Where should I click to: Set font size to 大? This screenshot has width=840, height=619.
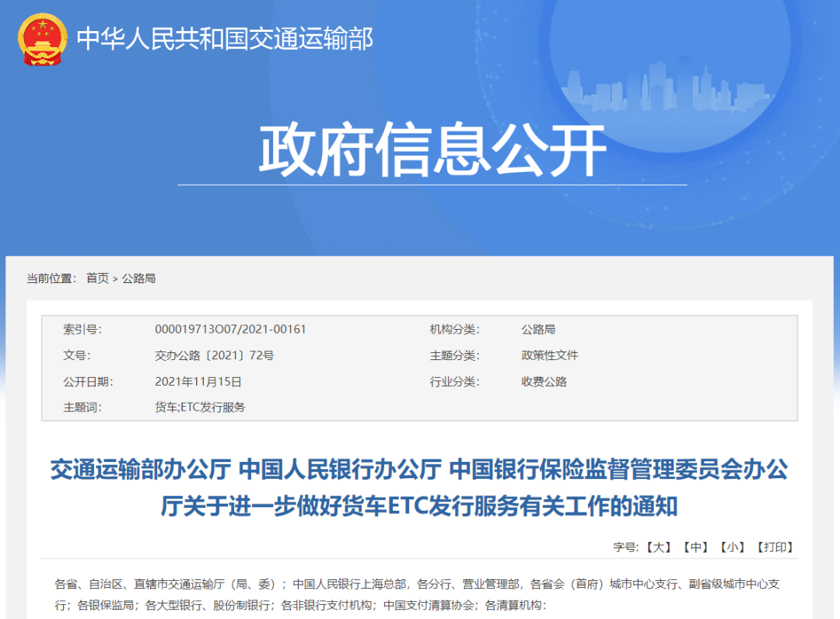[x=658, y=547]
